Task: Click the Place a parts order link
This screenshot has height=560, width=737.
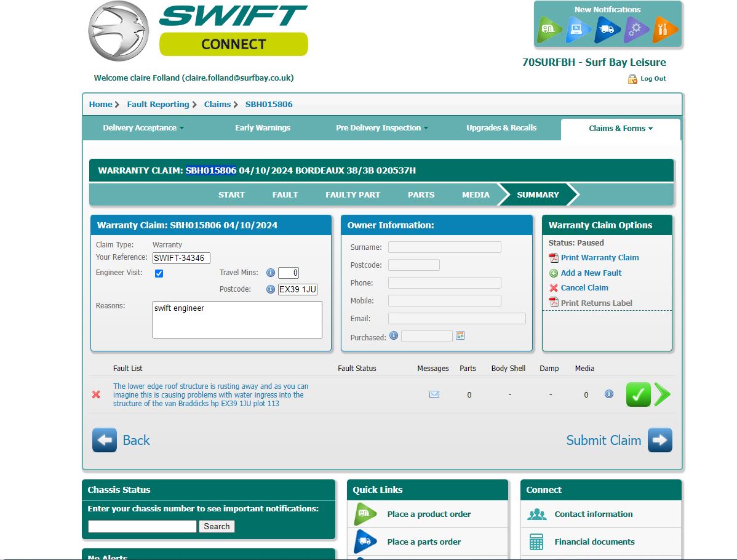Action: click(x=424, y=542)
